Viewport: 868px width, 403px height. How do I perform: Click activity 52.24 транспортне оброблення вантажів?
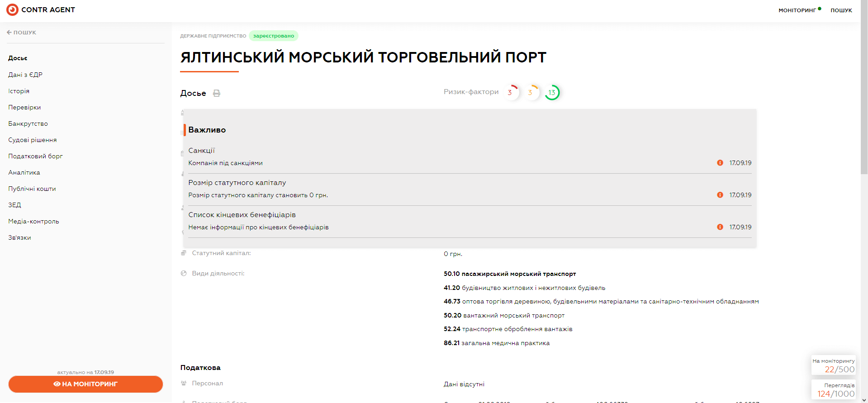tap(508, 329)
